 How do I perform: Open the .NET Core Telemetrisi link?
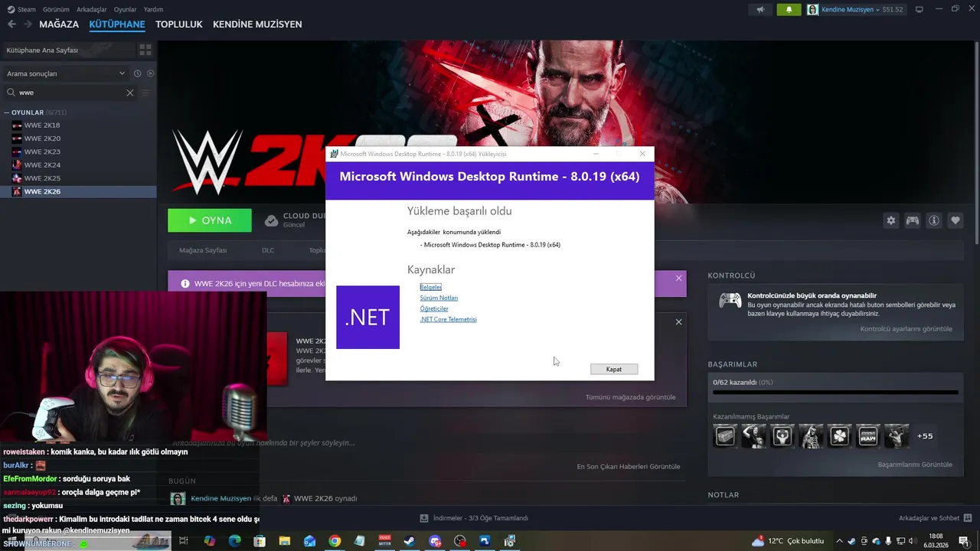pyautogui.click(x=448, y=319)
